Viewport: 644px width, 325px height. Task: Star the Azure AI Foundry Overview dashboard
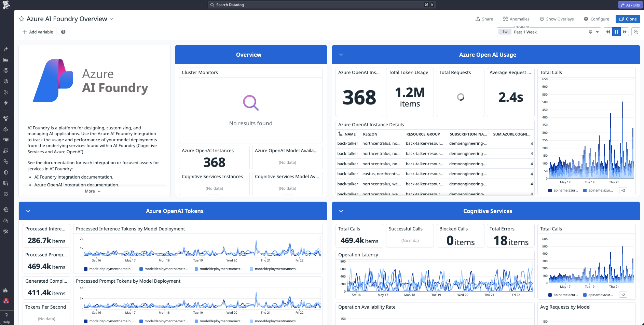tap(22, 19)
